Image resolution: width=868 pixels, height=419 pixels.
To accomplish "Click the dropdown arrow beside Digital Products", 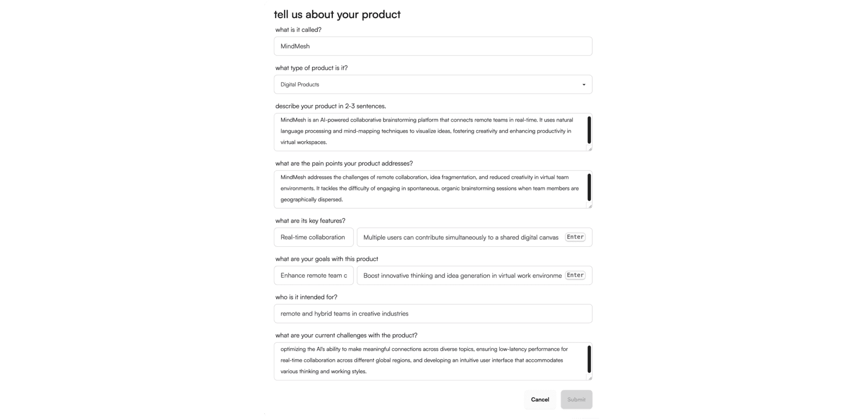I will (x=584, y=85).
